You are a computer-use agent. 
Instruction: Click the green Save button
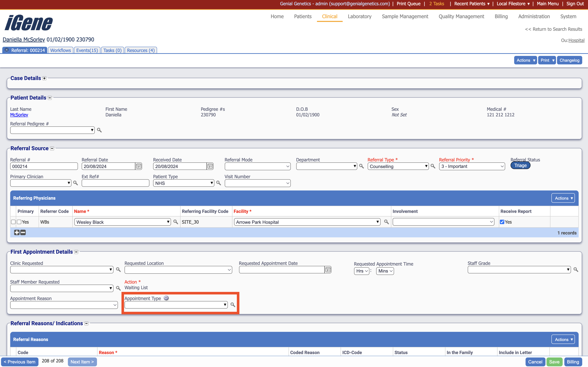pos(554,362)
